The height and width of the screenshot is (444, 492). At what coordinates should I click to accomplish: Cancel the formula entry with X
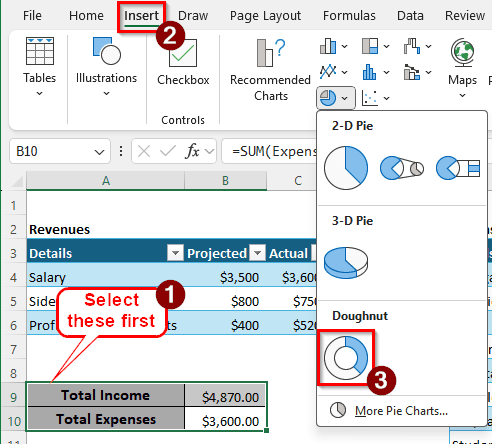point(144,152)
